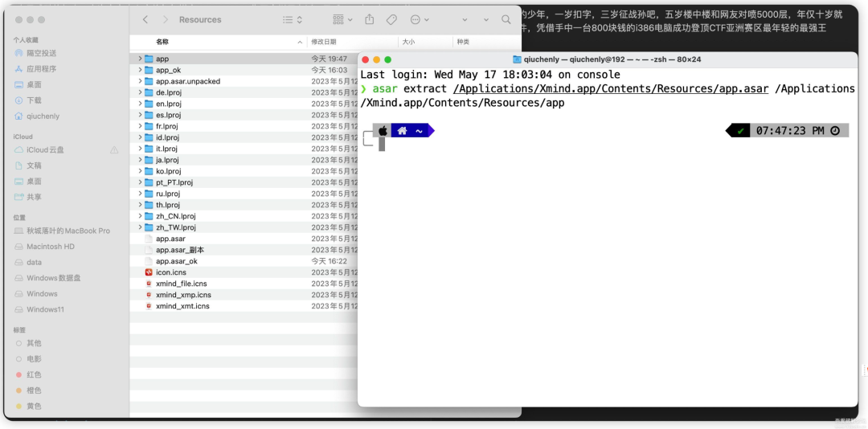
Task: Go forward in Finder navigation
Action: pos(165,19)
